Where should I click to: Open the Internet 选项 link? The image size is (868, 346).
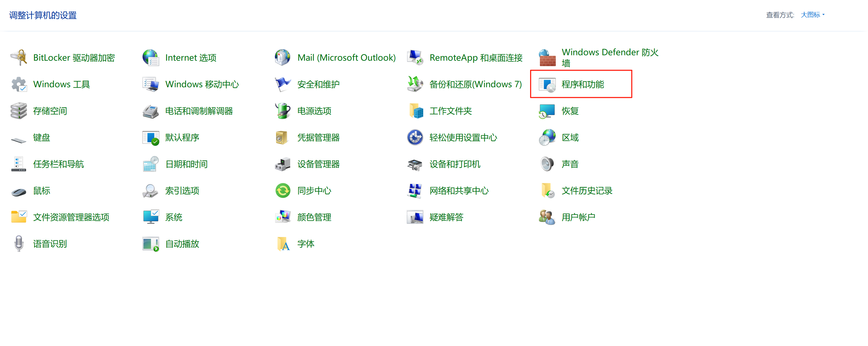tap(191, 58)
